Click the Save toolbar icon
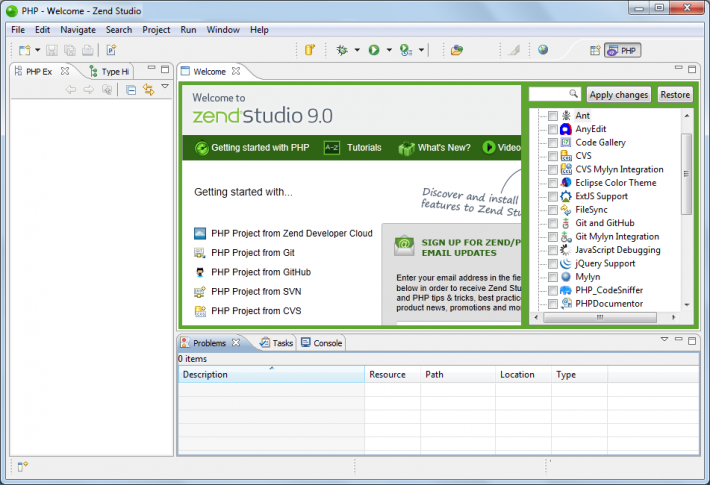The image size is (710, 485). (52, 50)
